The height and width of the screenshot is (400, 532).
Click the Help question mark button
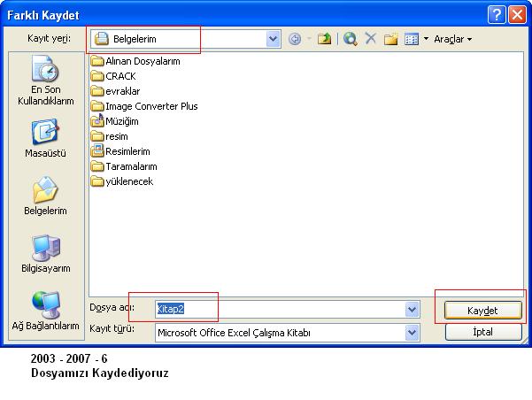coord(497,15)
